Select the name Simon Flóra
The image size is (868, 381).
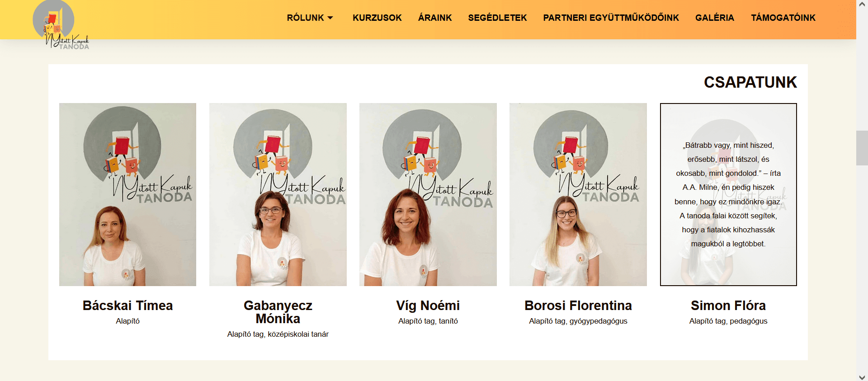(x=728, y=306)
